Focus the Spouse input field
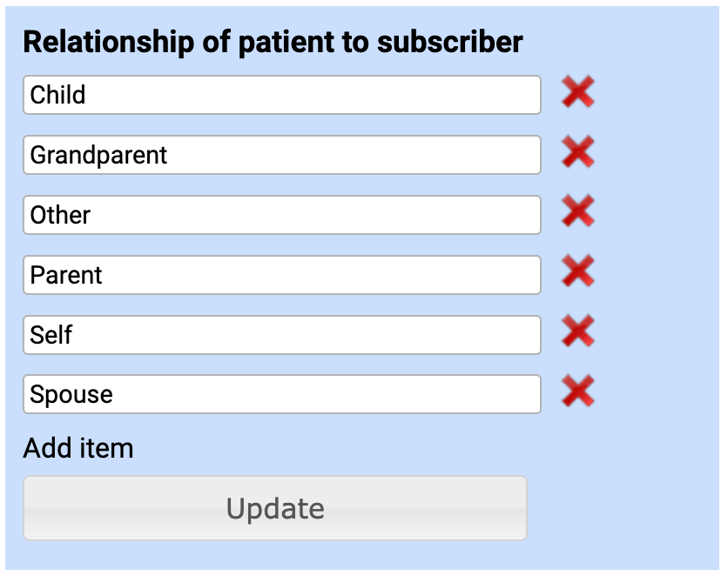Image resolution: width=728 pixels, height=576 pixels. click(x=280, y=394)
